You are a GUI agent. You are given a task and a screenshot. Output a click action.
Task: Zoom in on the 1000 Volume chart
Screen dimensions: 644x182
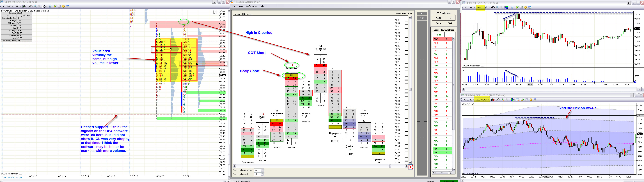(x=503, y=100)
